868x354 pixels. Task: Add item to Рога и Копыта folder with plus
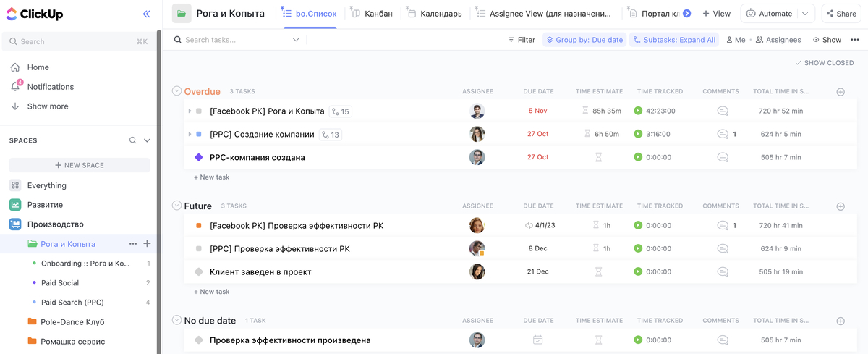coord(147,244)
